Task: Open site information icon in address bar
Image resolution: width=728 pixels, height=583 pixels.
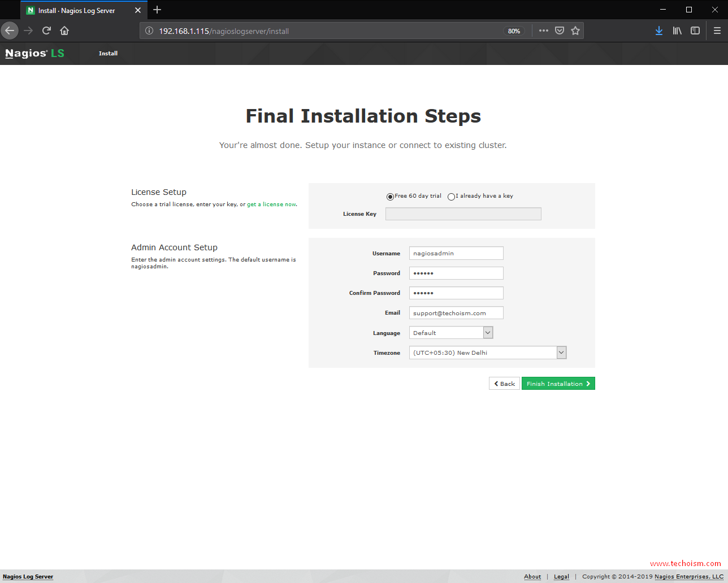Action: click(x=149, y=31)
